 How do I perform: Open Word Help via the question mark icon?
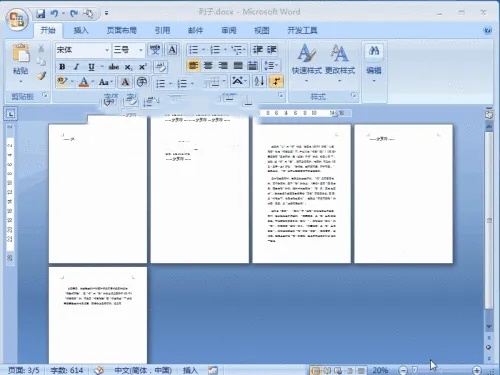487,30
